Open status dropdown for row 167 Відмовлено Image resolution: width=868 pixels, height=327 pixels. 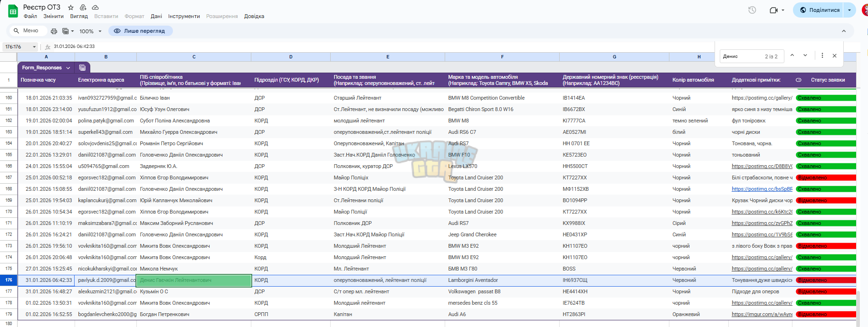click(826, 178)
